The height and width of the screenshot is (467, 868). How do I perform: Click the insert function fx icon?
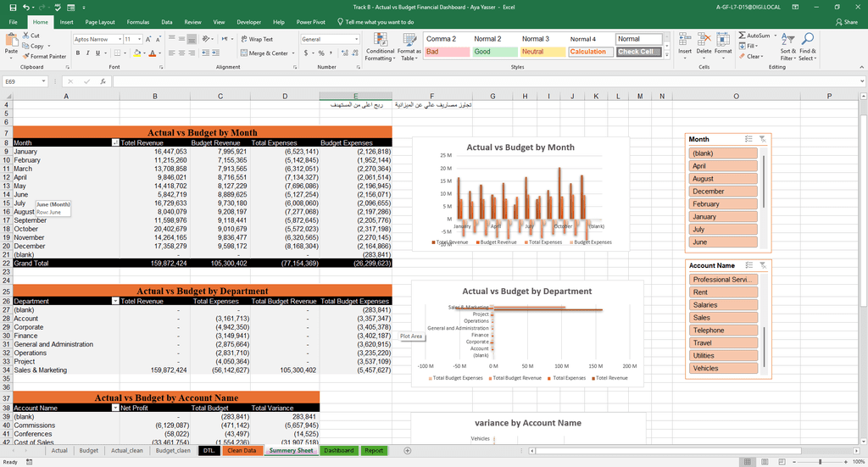tap(103, 81)
